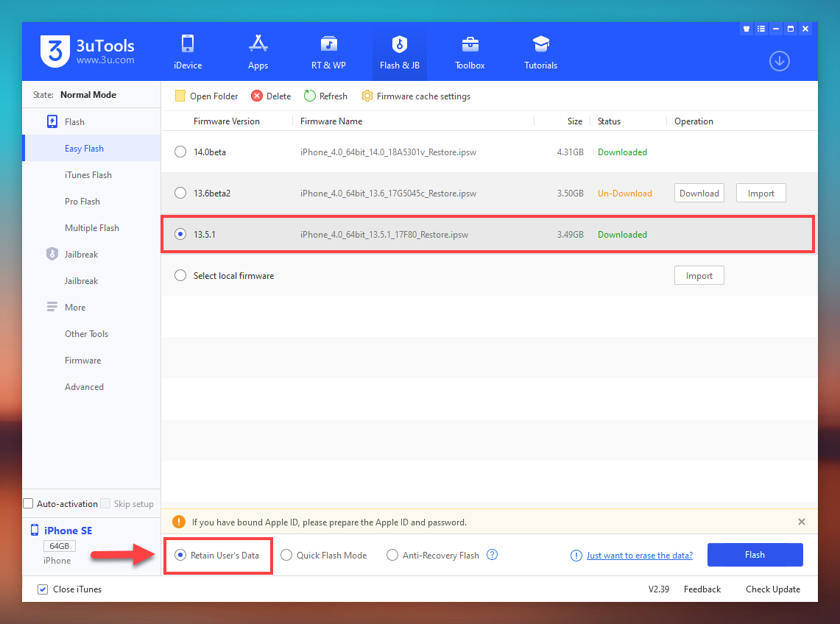Open the Toolbox icon
The image size is (840, 624).
(470, 44)
